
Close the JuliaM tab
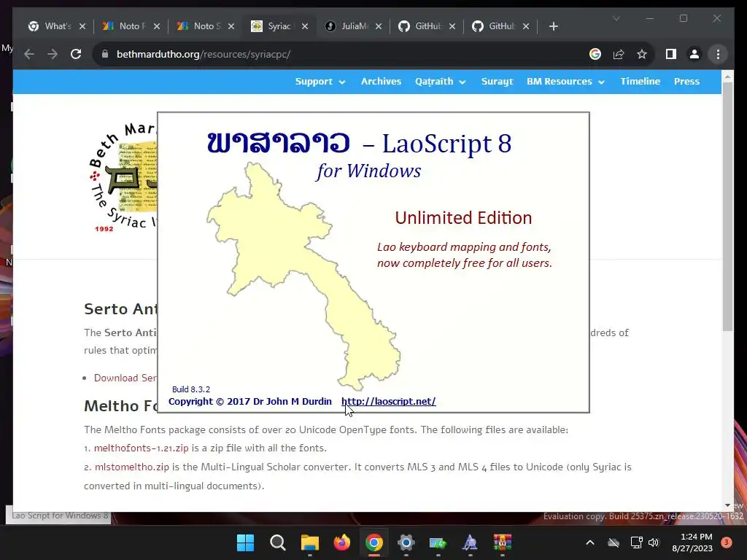coord(379,26)
